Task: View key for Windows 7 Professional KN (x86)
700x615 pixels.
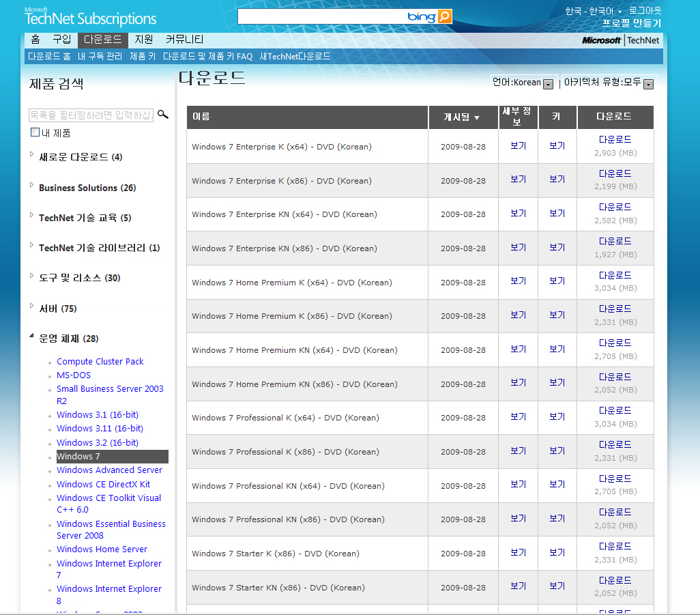Action: pos(557,518)
